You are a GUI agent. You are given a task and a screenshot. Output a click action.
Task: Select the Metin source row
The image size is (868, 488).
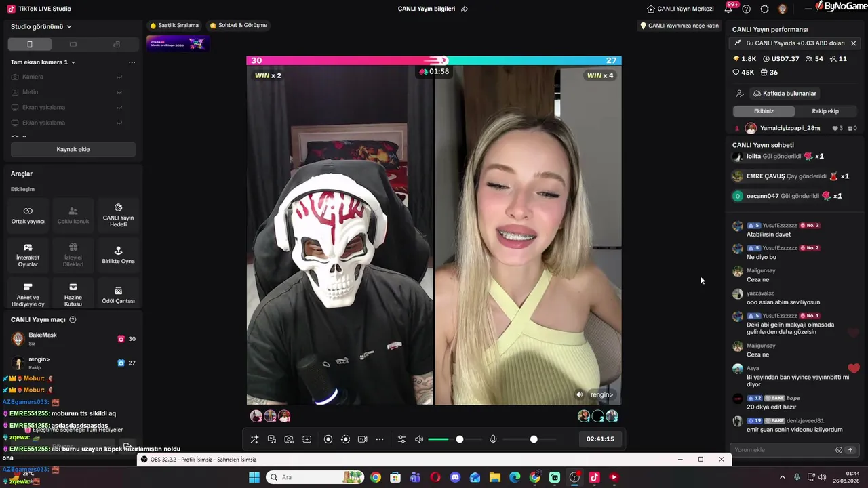pos(73,92)
